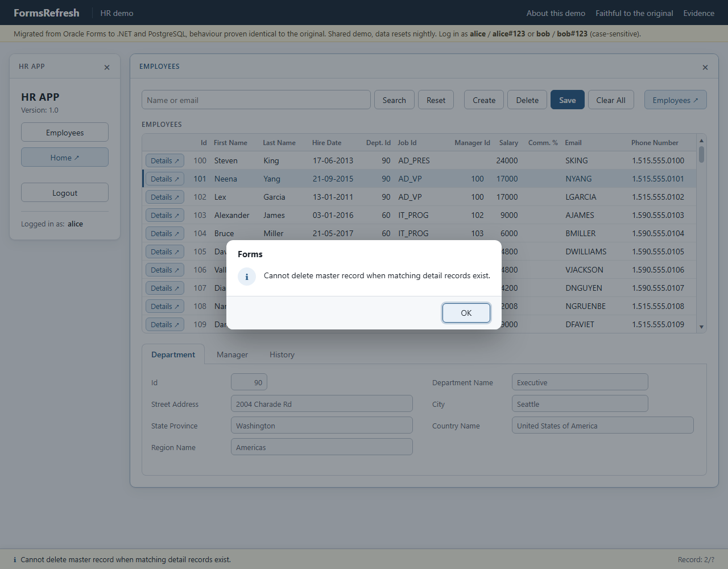Image resolution: width=728 pixels, height=569 pixels.
Task: Click OK in the Forms dialog
Action: pyautogui.click(x=466, y=313)
